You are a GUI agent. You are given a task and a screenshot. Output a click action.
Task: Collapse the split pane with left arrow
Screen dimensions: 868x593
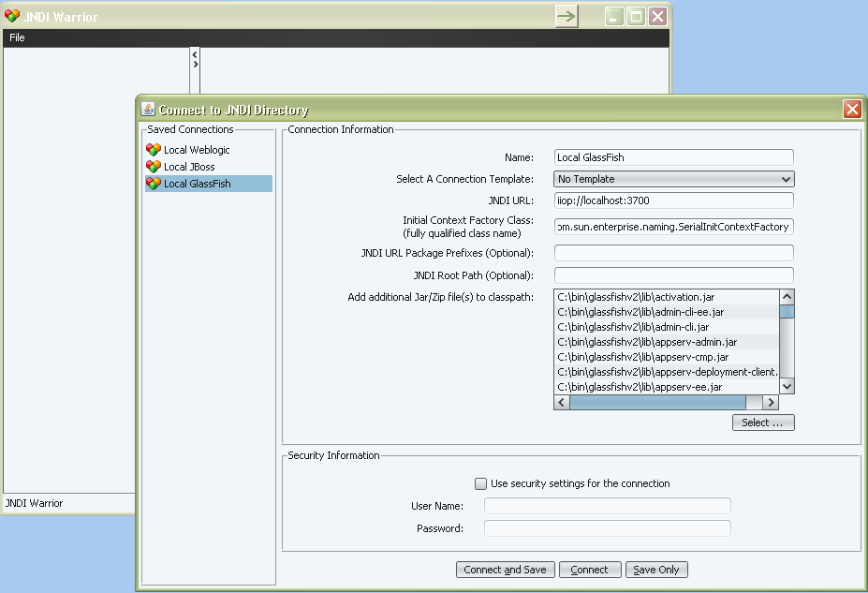pyautogui.click(x=195, y=55)
